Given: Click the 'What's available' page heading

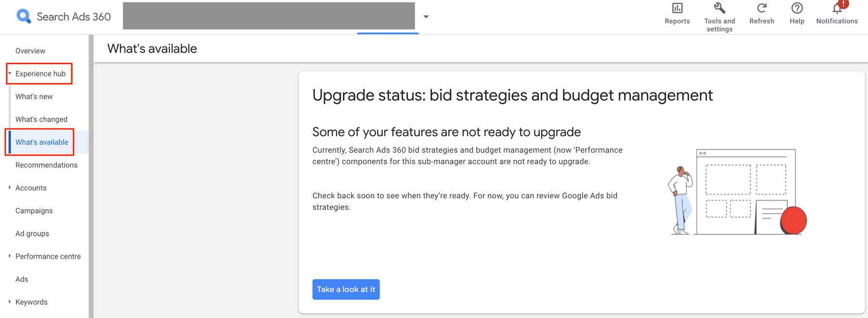Looking at the screenshot, I should [152, 49].
